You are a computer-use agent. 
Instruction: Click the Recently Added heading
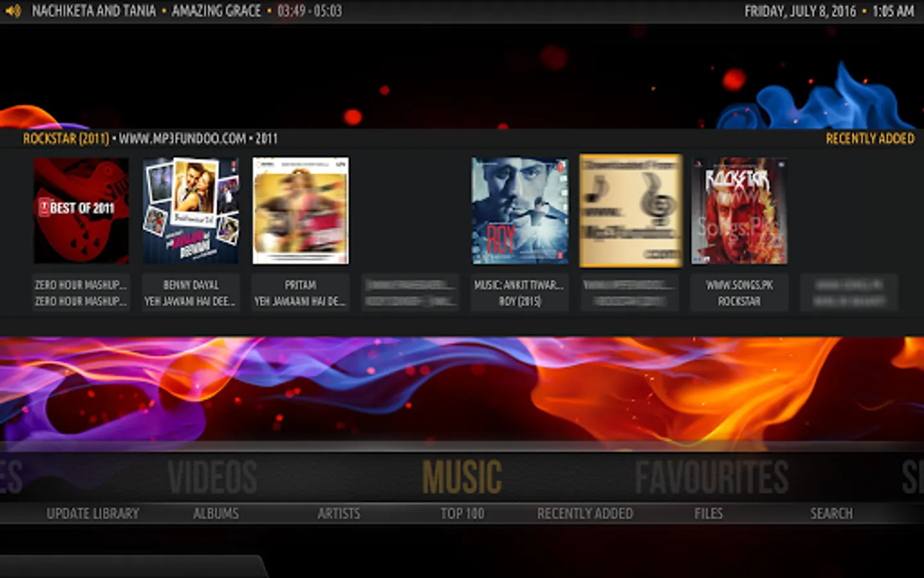pos(870,139)
